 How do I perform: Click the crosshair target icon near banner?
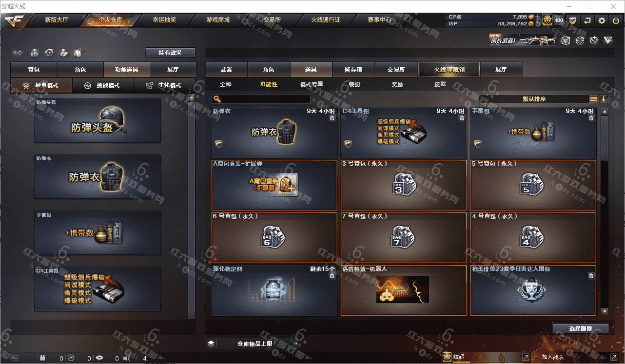[x=580, y=40]
